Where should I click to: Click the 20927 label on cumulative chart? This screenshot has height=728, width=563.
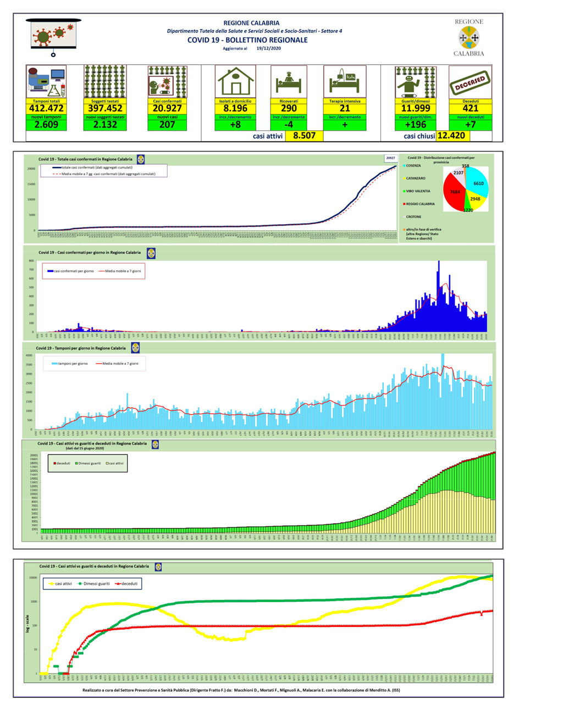click(x=390, y=158)
